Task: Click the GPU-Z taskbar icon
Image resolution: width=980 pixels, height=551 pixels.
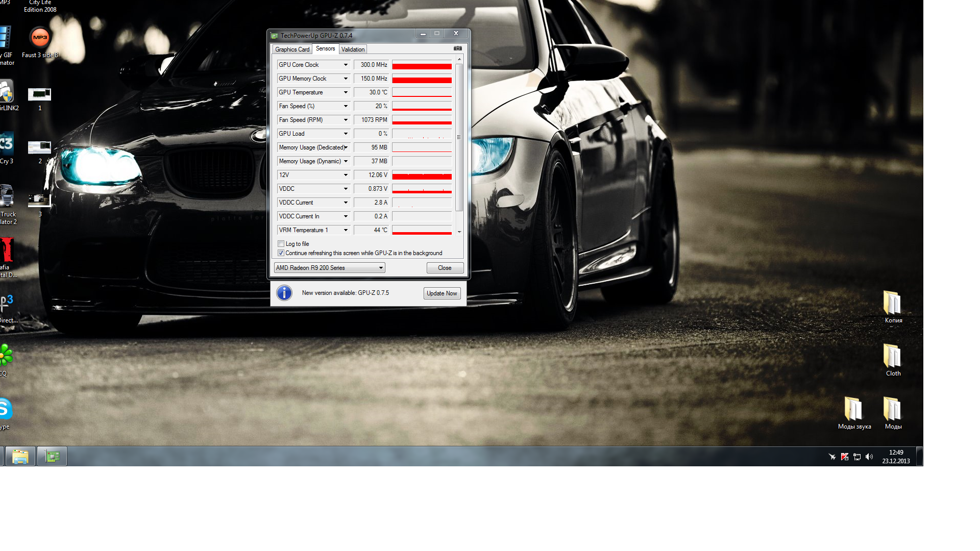Action: click(x=52, y=456)
